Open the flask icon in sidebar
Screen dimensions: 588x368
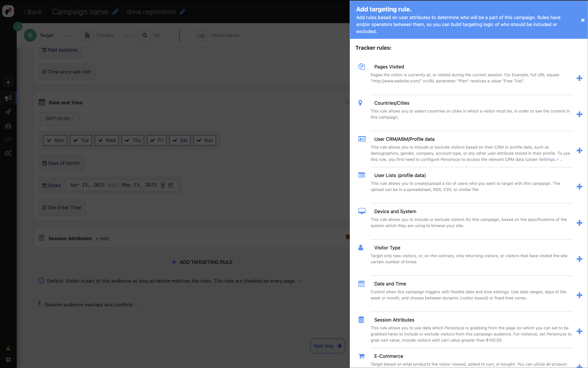(8, 348)
